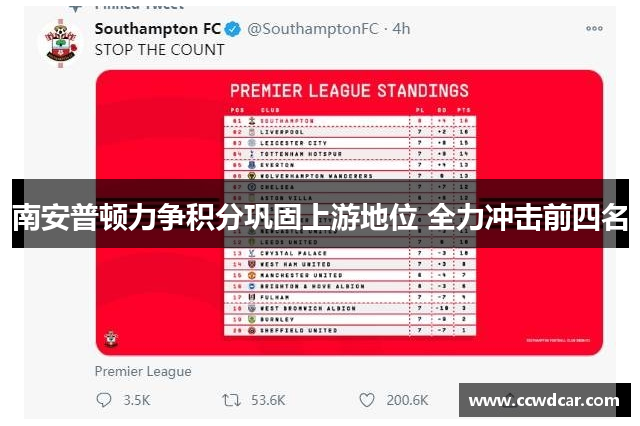Click the 200.6K likes count
The image size is (640, 426).
click(x=407, y=400)
